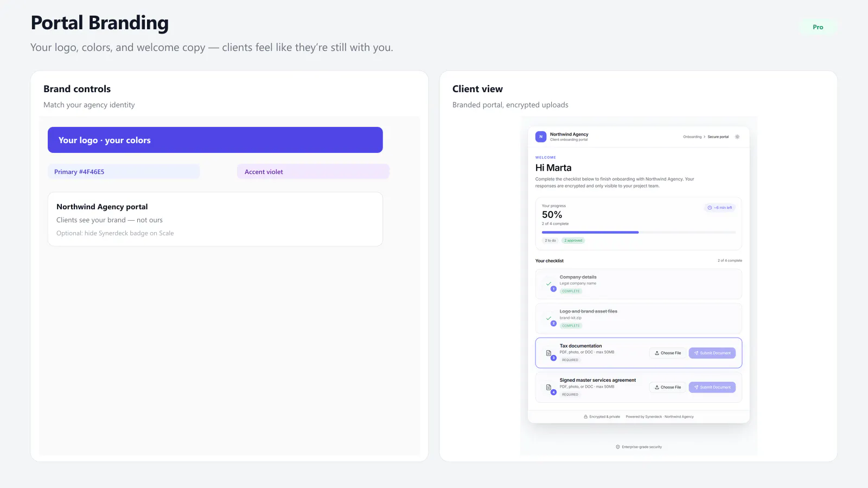Click Submit Document for Tax documentation
Screen dimensions: 868x488
coord(712,353)
